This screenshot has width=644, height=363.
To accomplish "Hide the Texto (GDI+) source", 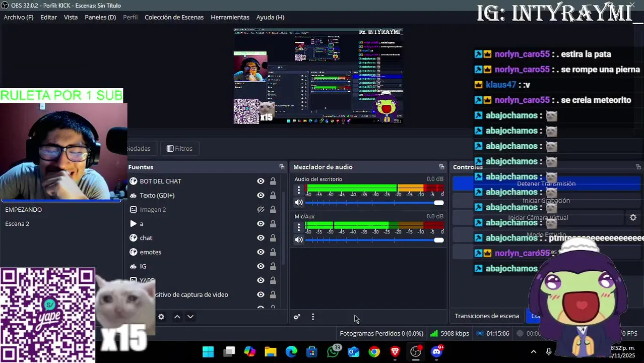I will coord(261,195).
